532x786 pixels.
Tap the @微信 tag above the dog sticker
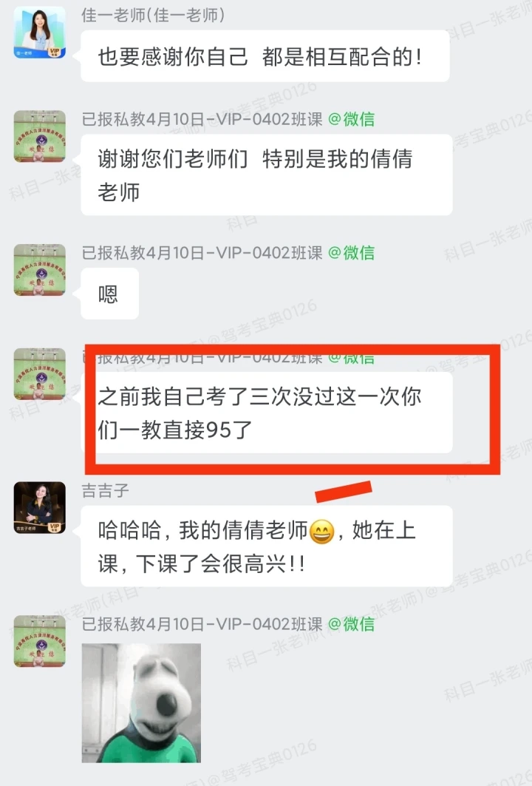[352, 624]
